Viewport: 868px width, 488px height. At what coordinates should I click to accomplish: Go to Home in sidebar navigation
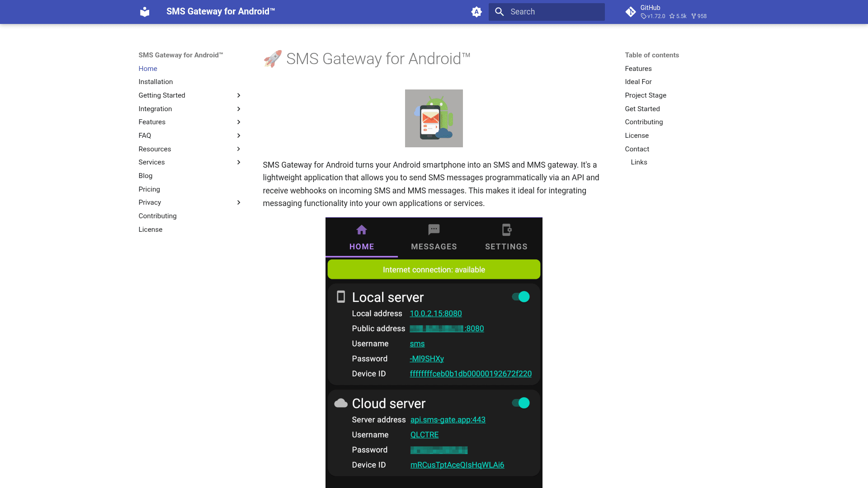[x=148, y=69]
